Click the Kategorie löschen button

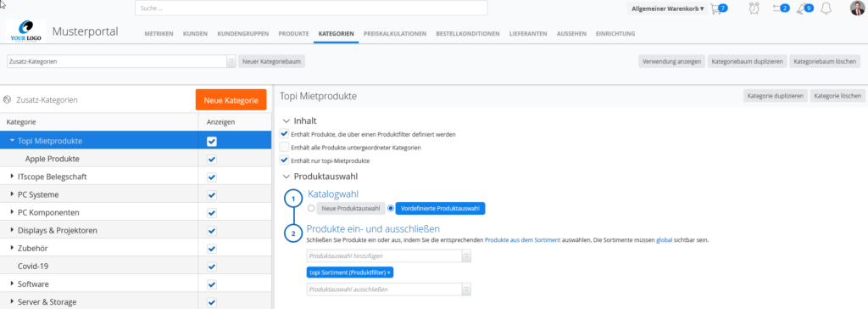point(837,96)
